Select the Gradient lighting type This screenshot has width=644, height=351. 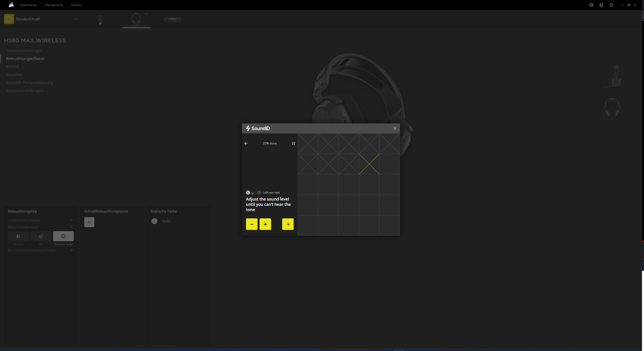coord(18,236)
